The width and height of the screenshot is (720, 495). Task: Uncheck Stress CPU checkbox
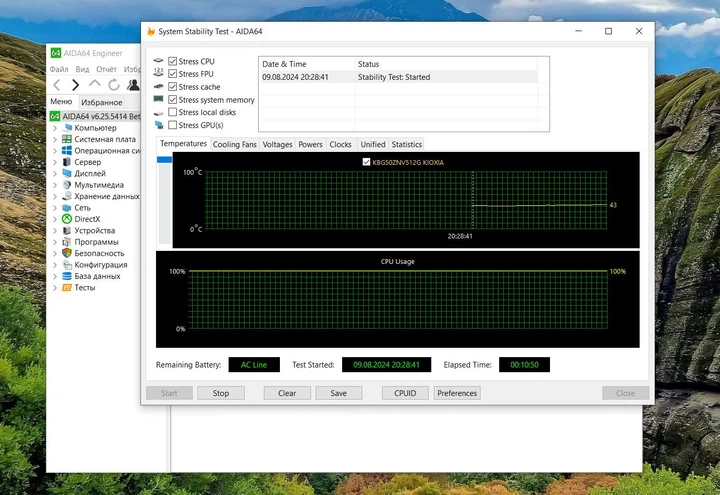point(173,61)
